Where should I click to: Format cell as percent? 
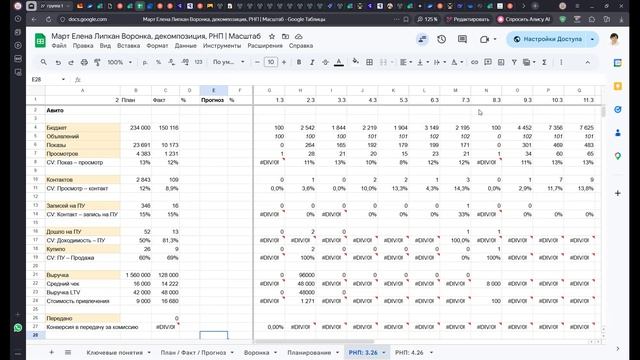point(158,62)
